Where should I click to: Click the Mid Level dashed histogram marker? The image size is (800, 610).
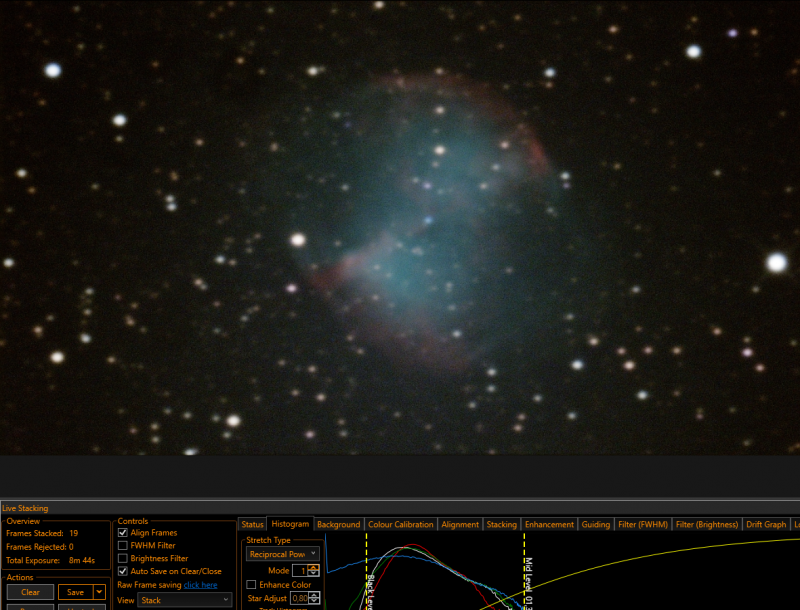tap(524, 571)
